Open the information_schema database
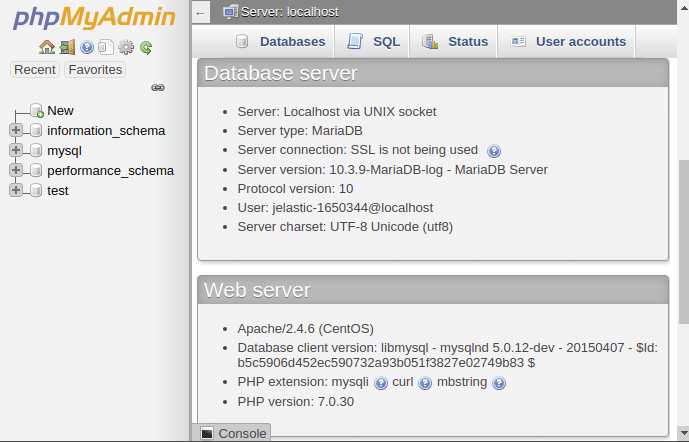689x442 pixels. click(106, 130)
